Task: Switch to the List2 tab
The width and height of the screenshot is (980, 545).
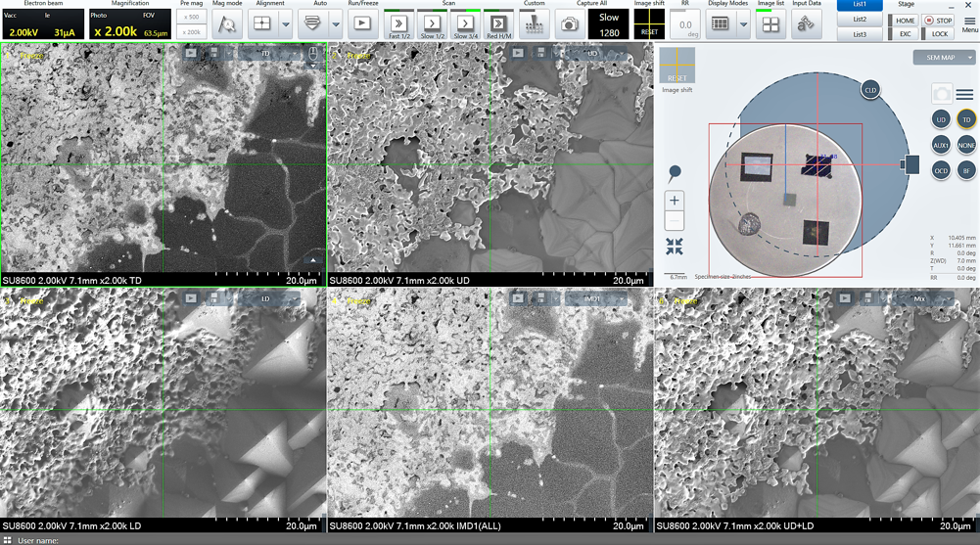Action: click(860, 20)
